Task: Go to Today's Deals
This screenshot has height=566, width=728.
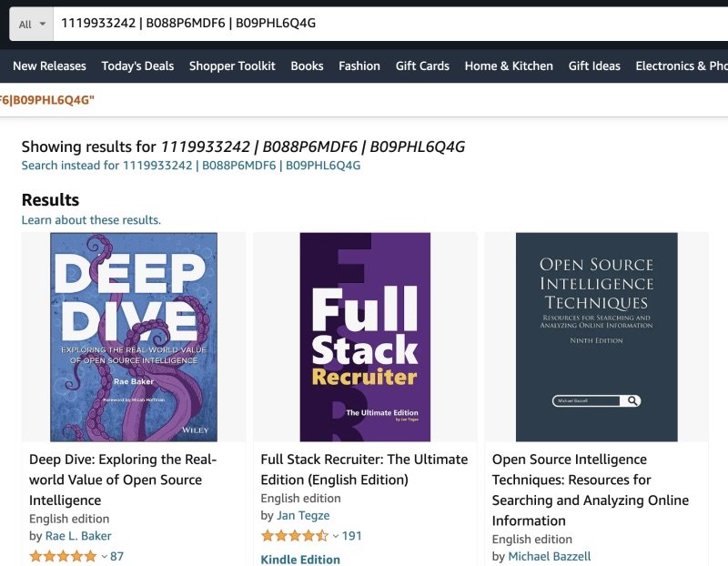Action: [x=137, y=66]
